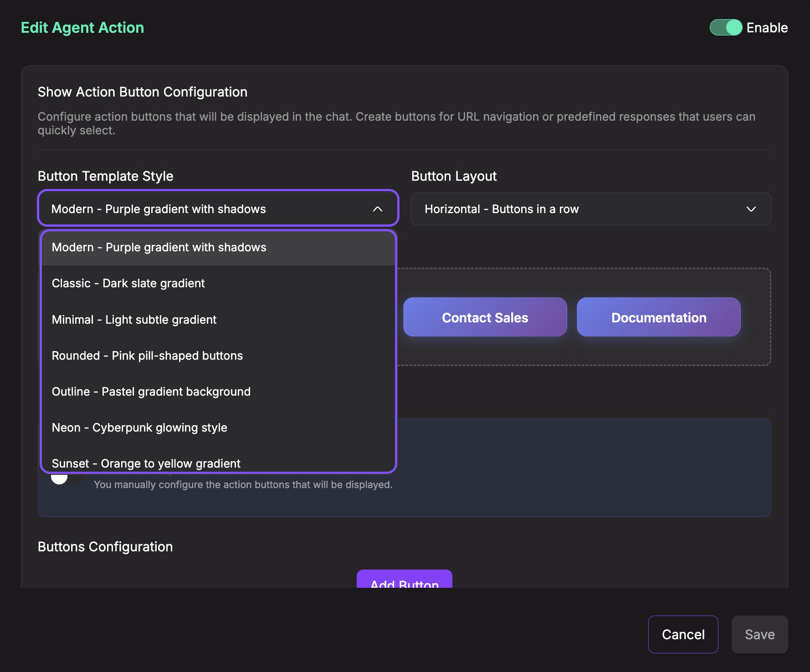The height and width of the screenshot is (672, 810).
Task: Click the Buttons Configuration section heading
Action: coord(105,547)
